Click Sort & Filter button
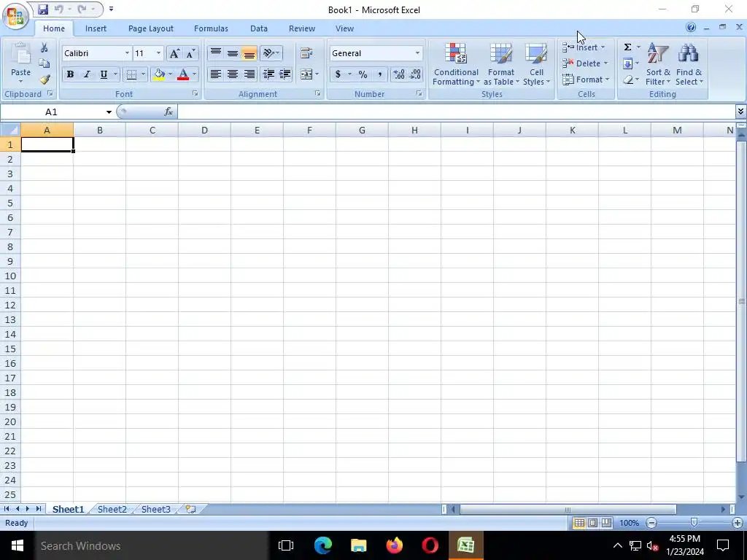This screenshot has width=747, height=560. click(658, 65)
